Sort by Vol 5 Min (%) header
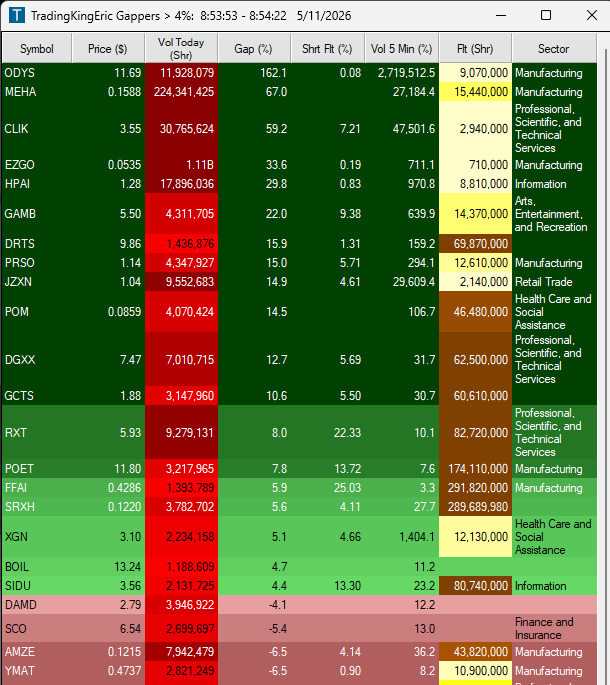 click(402, 48)
